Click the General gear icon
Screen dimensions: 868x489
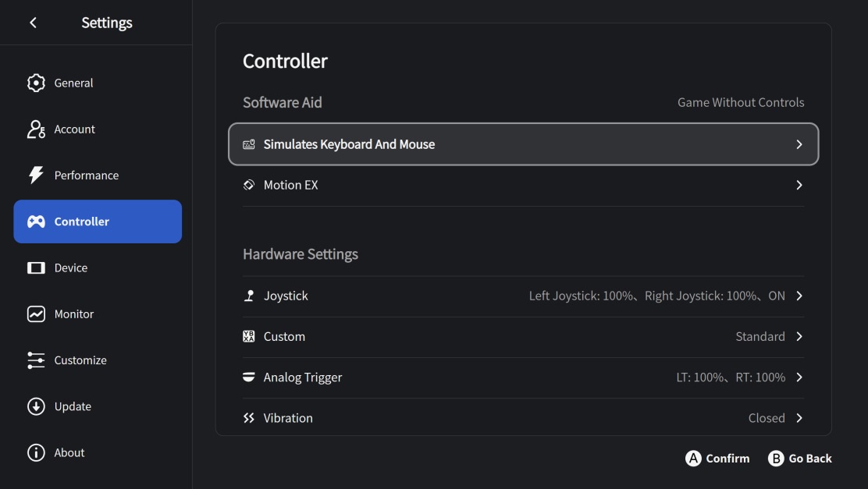36,83
